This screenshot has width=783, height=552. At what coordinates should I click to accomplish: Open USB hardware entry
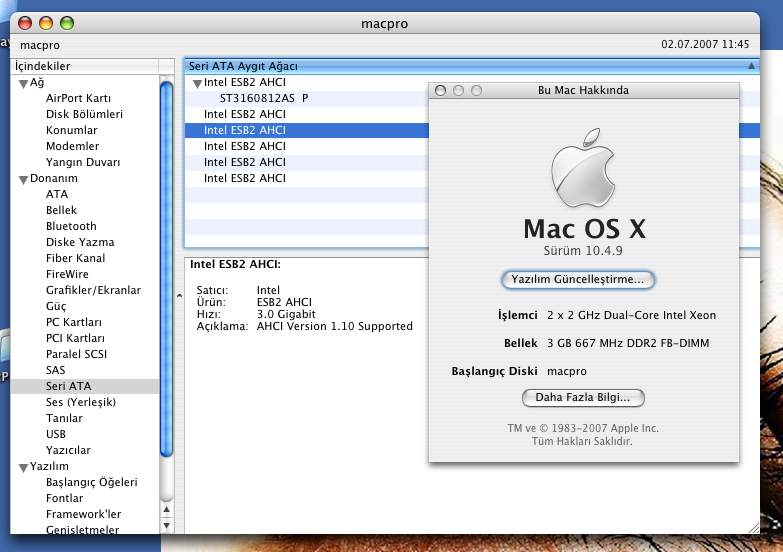coord(55,434)
